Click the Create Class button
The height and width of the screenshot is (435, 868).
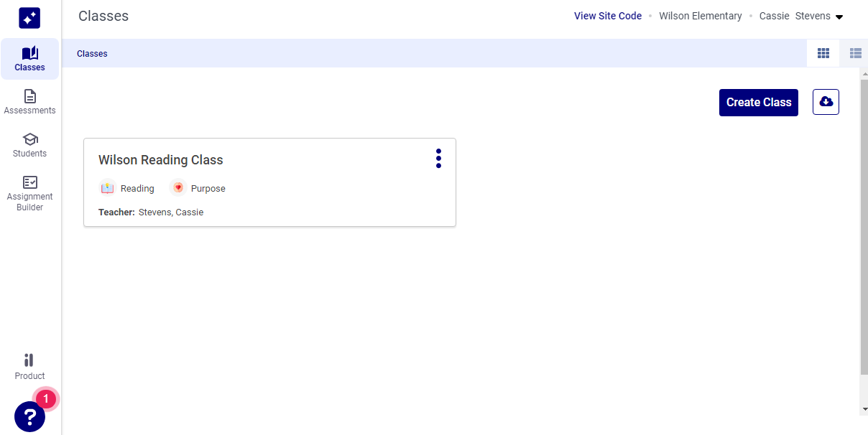[x=758, y=103]
